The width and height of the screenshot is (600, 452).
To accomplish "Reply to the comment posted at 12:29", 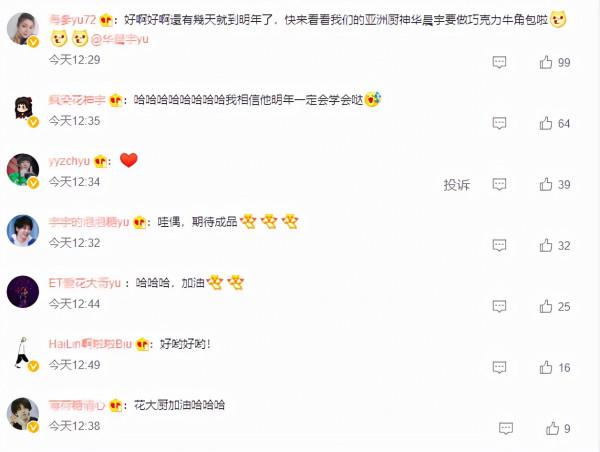I will coord(499,62).
